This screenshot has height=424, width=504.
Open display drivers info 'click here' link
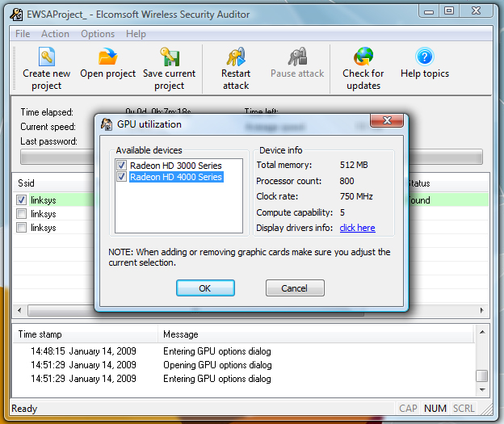click(358, 228)
